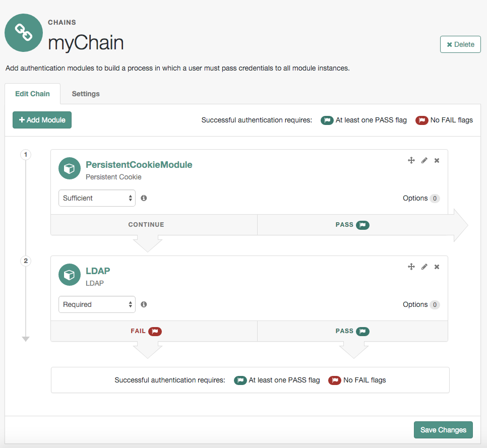Click the chain link logo icon

[24, 33]
